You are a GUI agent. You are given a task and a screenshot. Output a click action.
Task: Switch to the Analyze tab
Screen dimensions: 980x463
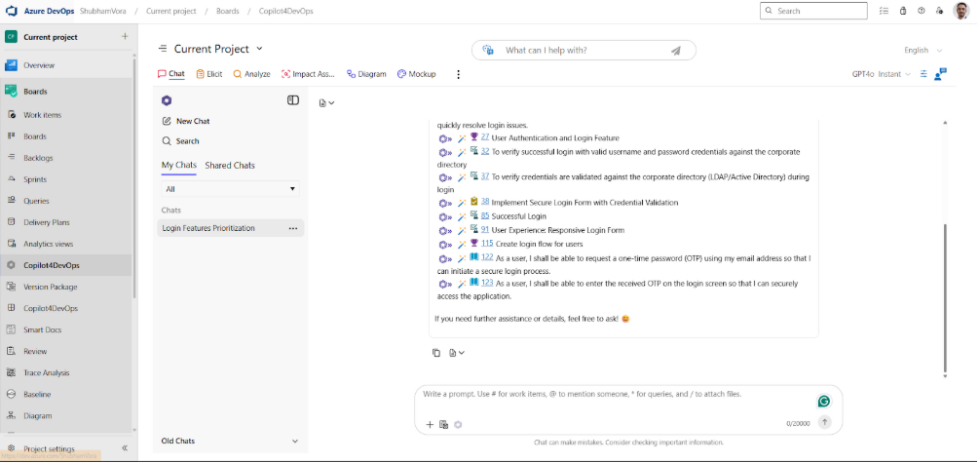click(x=252, y=74)
